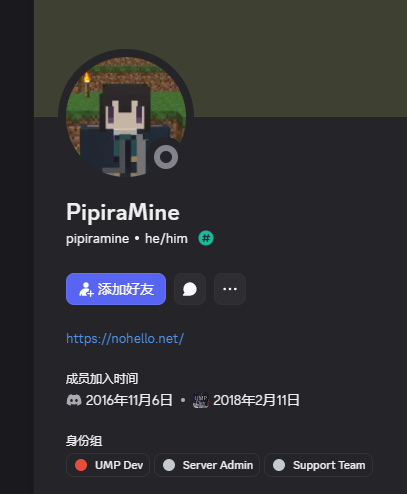
Task: Click the he/him pronouns text
Action: pos(166,239)
